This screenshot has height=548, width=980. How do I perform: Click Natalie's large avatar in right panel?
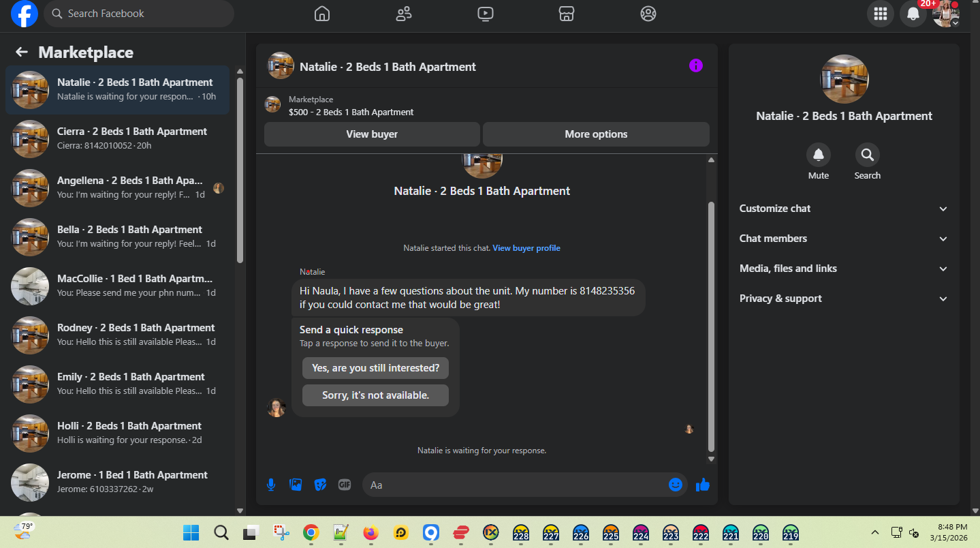coord(844,79)
